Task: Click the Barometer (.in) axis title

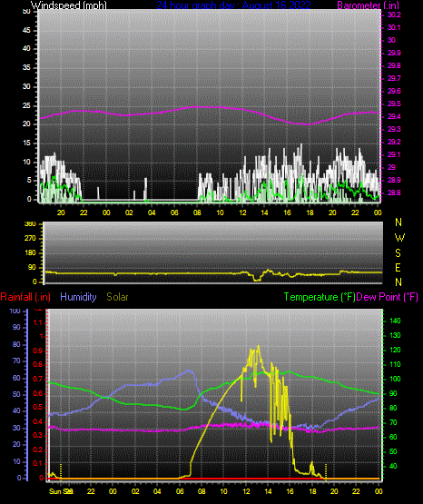Action: click(368, 5)
